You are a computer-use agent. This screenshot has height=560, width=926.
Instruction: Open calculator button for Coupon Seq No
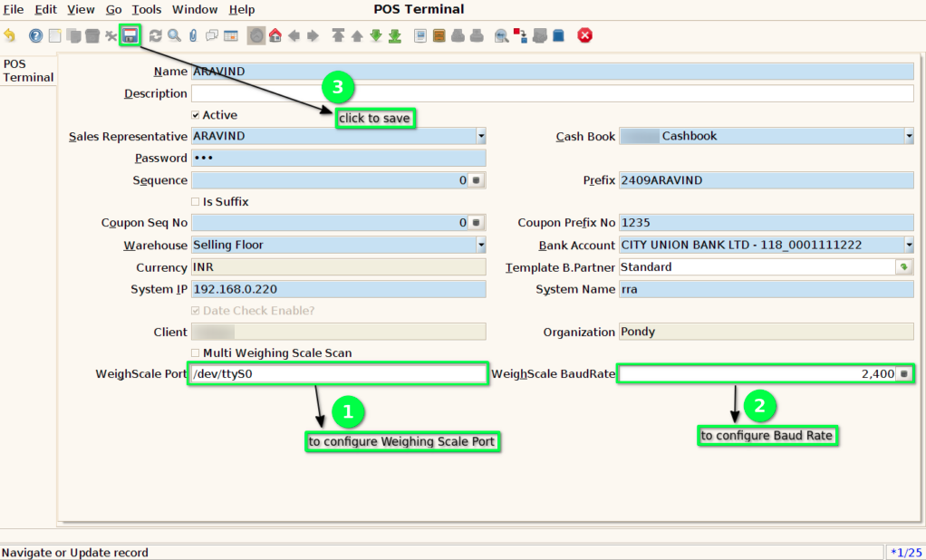click(476, 223)
